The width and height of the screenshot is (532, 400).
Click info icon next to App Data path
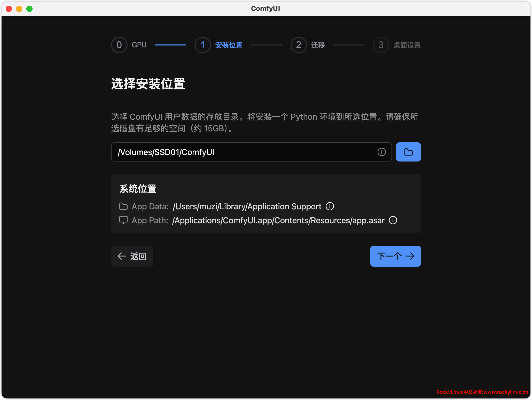(x=330, y=206)
